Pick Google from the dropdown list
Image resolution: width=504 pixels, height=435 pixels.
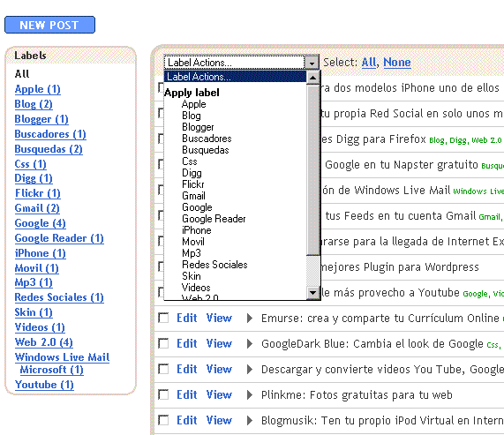[x=197, y=207]
